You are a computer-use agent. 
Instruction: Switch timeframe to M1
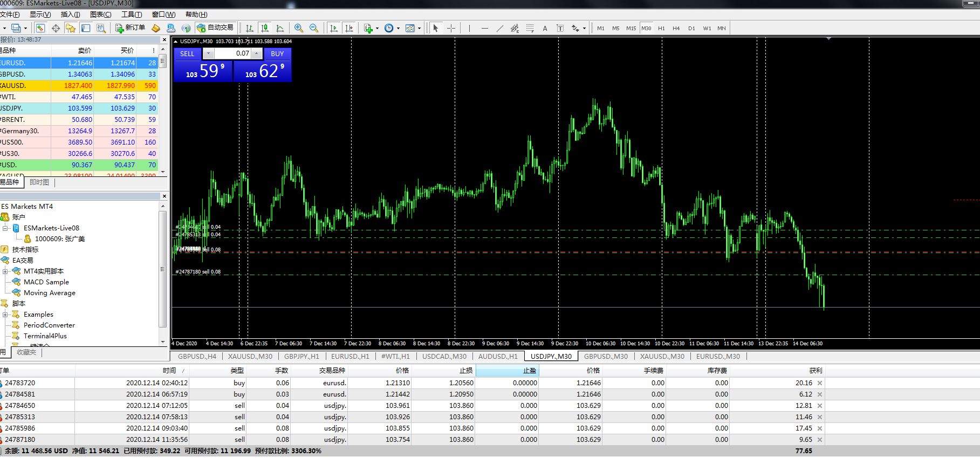(601, 28)
